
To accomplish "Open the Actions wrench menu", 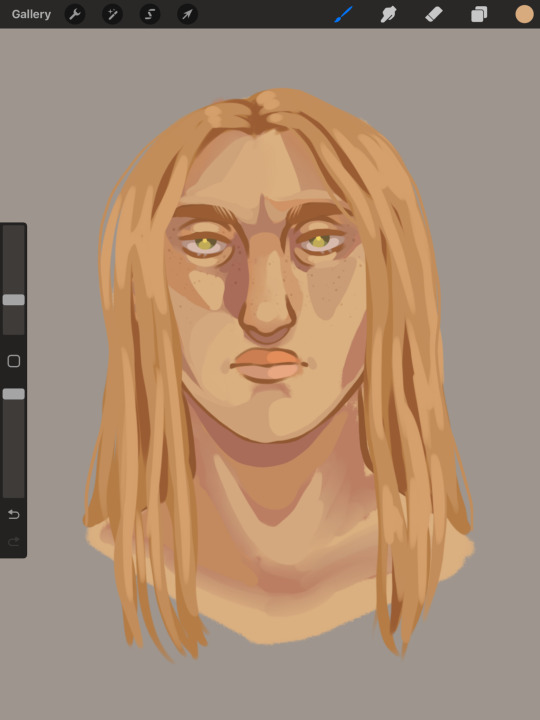I will [75, 14].
